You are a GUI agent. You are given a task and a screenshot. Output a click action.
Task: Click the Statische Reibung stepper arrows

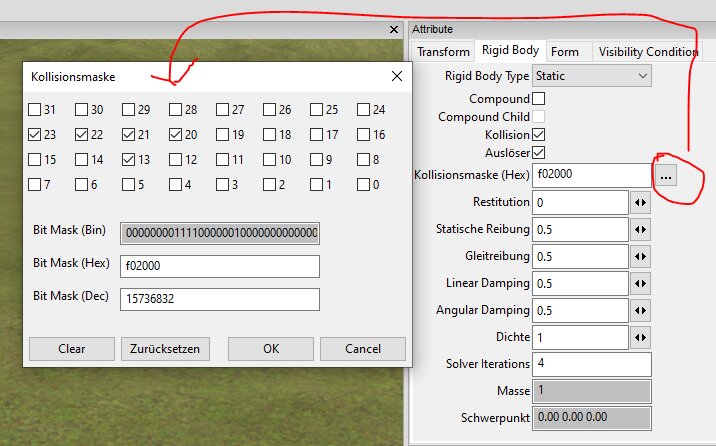coord(640,229)
